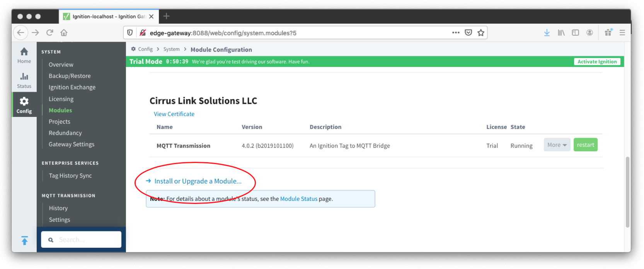The width and height of the screenshot is (644, 269).
Task: Click the Trial license text
Action: tap(492, 146)
